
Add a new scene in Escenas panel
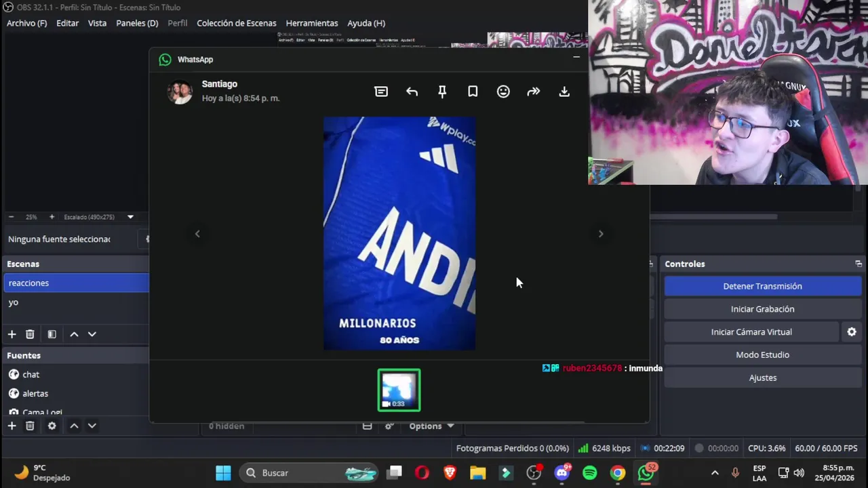[12, 334]
